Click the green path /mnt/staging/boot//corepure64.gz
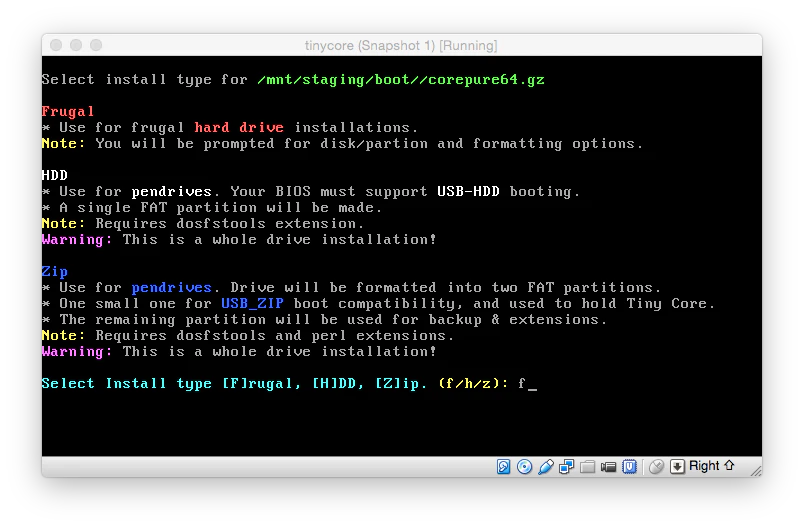 click(401, 80)
